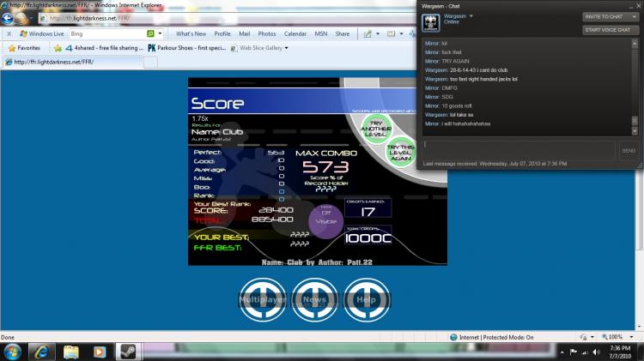Open Windows Media Player taskbar icon

[99, 352]
